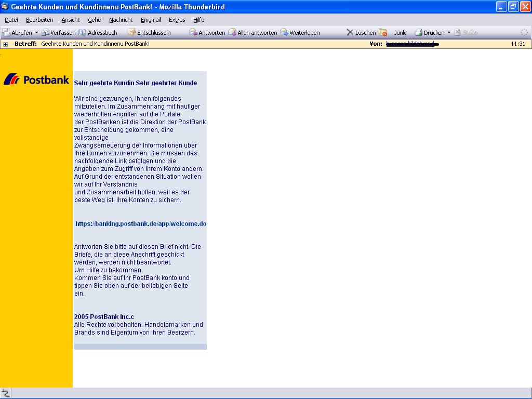Click the Thunderbird activity throbber icon
Image resolution: width=532 pixels, height=399 pixels.
(524, 33)
